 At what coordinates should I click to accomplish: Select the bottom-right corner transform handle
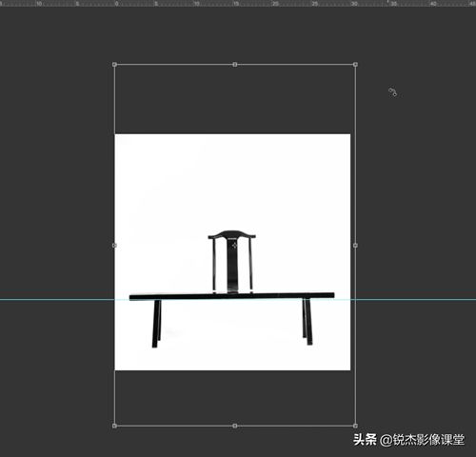coord(355,426)
